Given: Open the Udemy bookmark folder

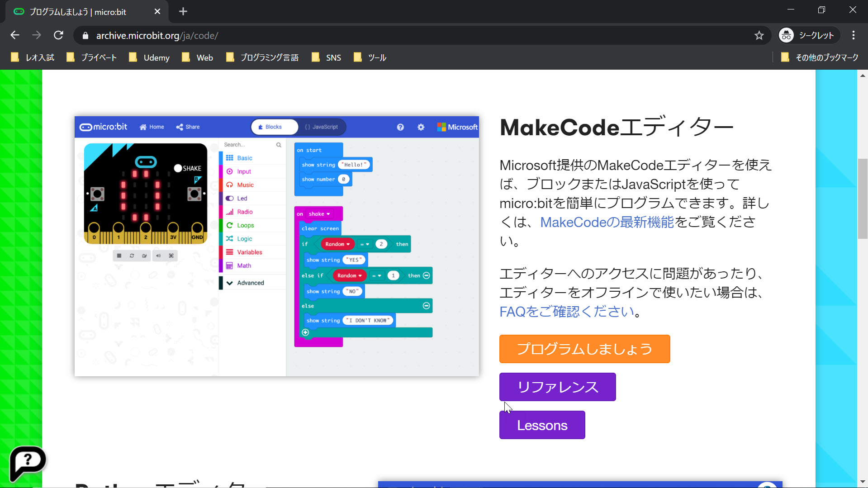Looking at the screenshot, I should (x=149, y=57).
